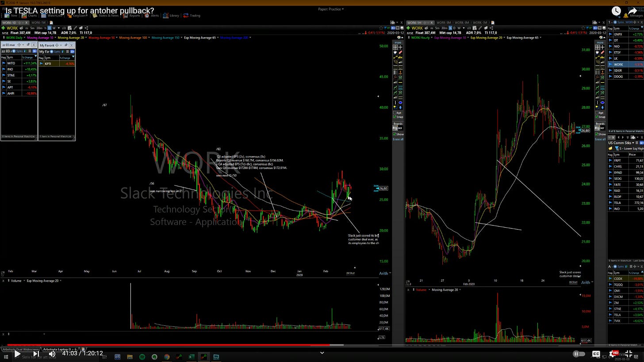644x362 pixels.
Task: Play the video
Action: [x=17, y=354]
